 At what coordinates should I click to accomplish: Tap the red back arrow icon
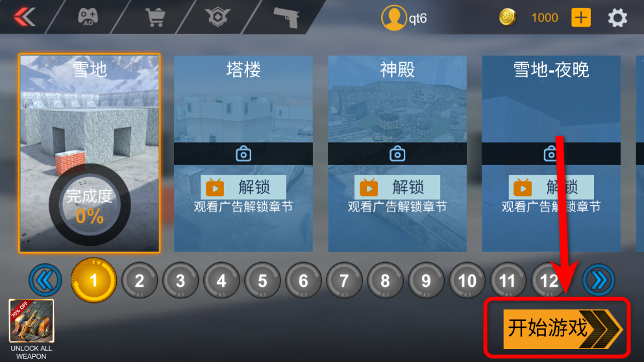pos(24,18)
